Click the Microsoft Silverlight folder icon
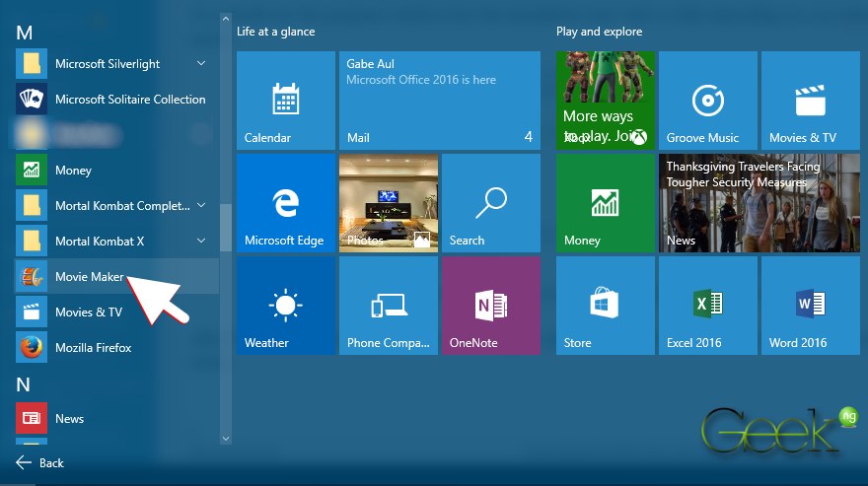Image resolution: width=868 pixels, height=486 pixels. point(32,64)
